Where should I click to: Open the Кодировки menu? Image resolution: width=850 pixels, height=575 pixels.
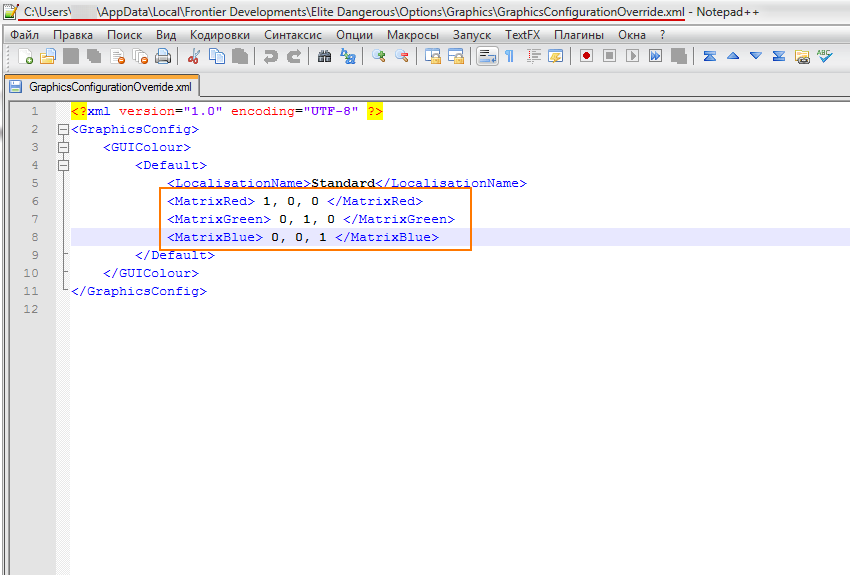click(x=220, y=35)
